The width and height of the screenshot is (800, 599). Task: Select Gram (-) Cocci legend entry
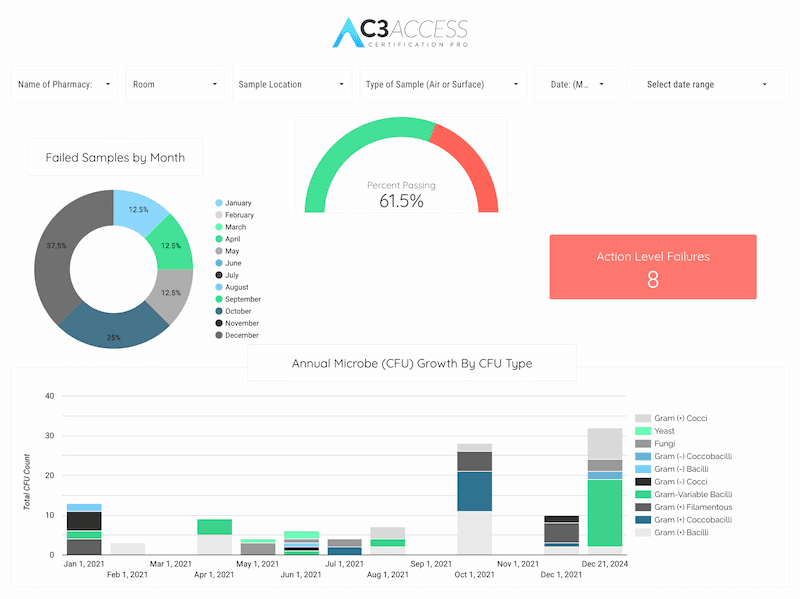tap(671, 482)
